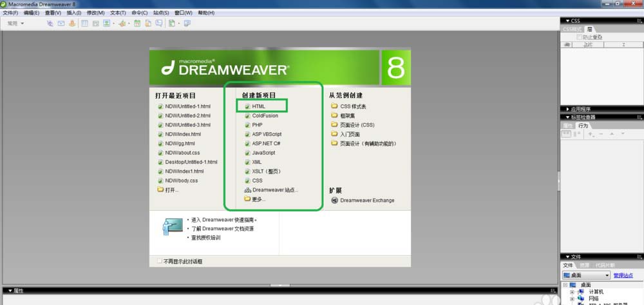The height and width of the screenshot is (305, 644).
Task: Open Images dropdown arrow in Insert toolbar
Action: pyautogui.click(x=114, y=23)
